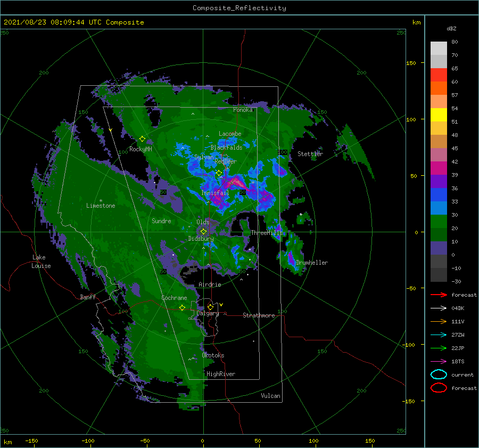The width and height of the screenshot is (479, 448).
Task: Click the dBZ legend heading
Action: pyautogui.click(x=451, y=29)
